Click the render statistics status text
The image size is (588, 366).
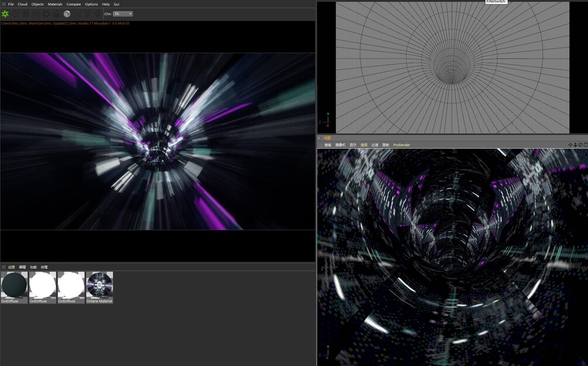[x=66, y=23]
